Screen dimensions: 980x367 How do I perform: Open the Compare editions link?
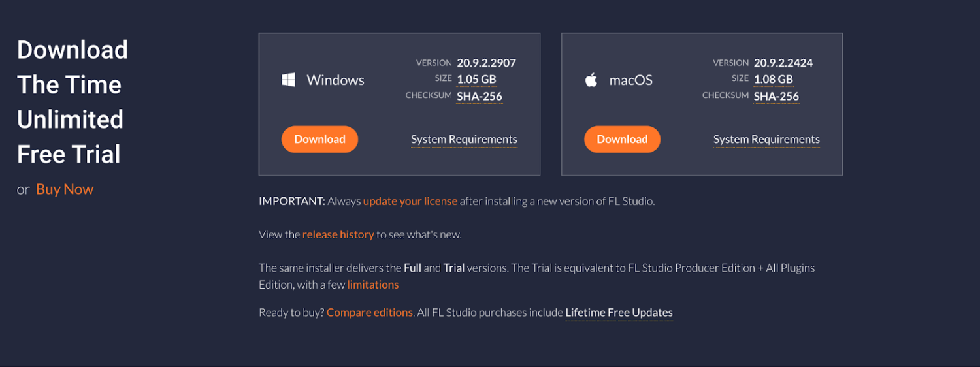(x=370, y=313)
